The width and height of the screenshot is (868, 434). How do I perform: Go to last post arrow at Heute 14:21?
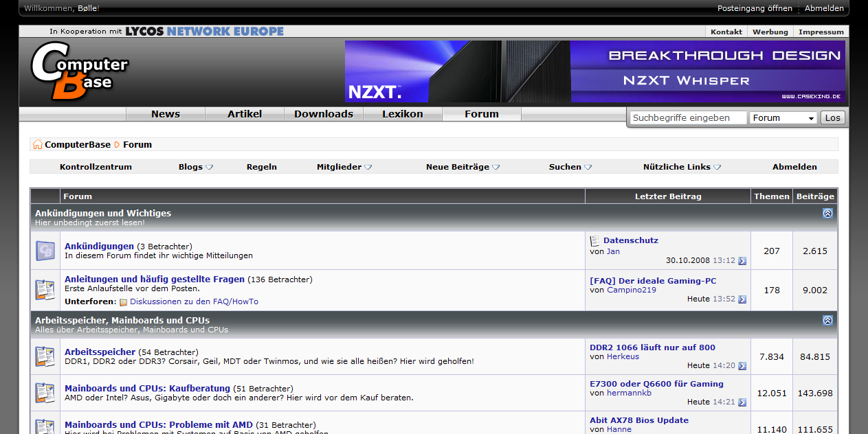pos(742,402)
